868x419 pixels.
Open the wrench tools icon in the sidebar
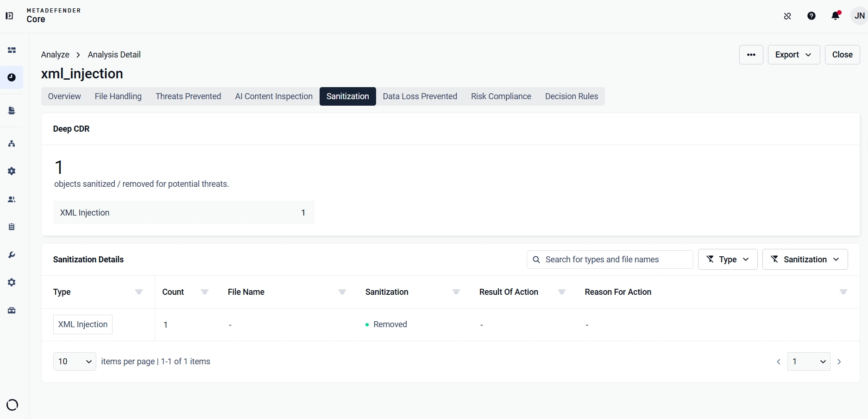click(x=12, y=255)
